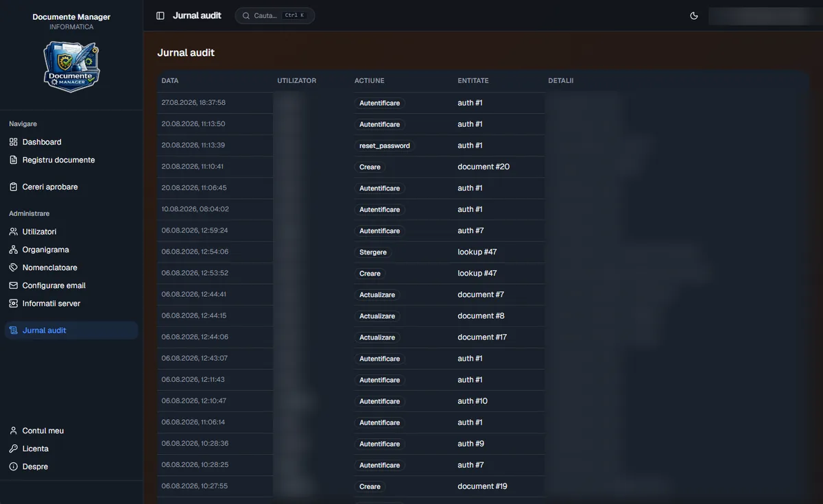Click the Configurare email envelope icon
823x504 pixels.
tap(14, 285)
